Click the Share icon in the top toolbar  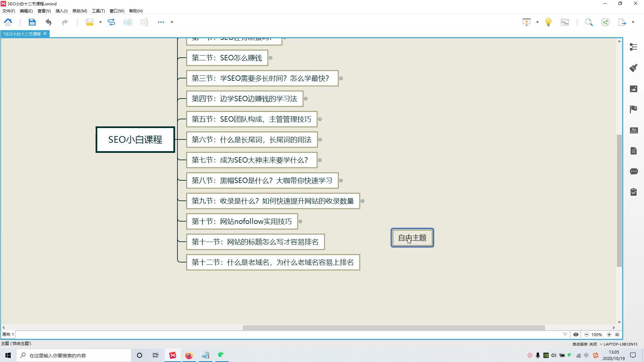click(x=605, y=22)
